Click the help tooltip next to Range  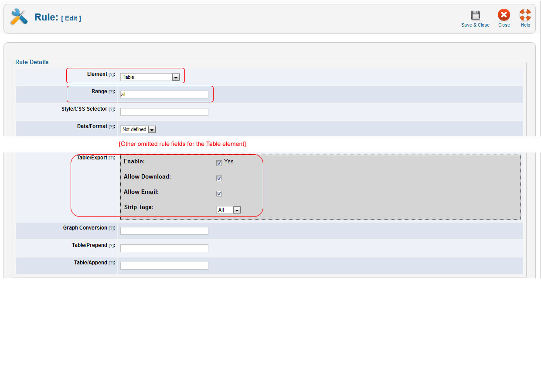click(x=111, y=92)
